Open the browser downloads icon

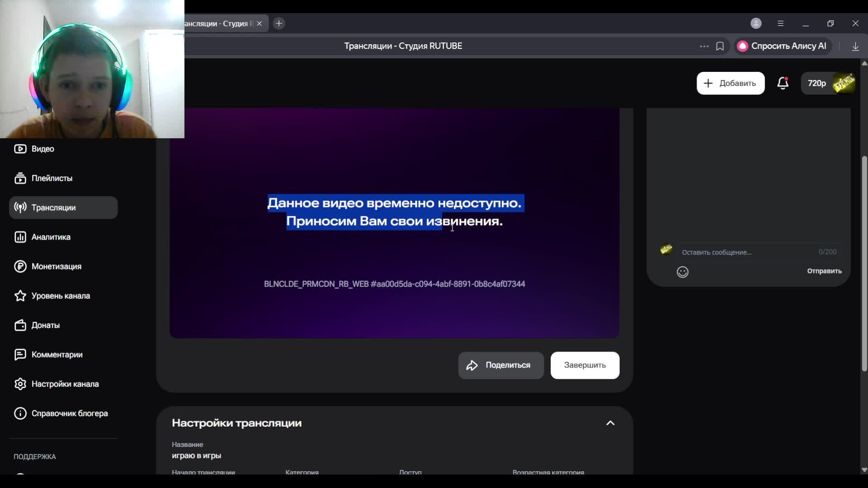click(855, 46)
